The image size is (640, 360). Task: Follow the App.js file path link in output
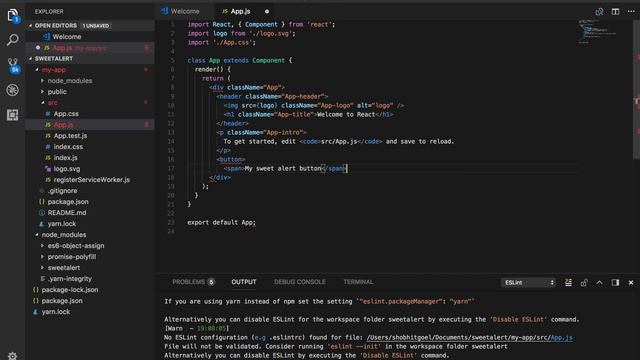click(469, 338)
